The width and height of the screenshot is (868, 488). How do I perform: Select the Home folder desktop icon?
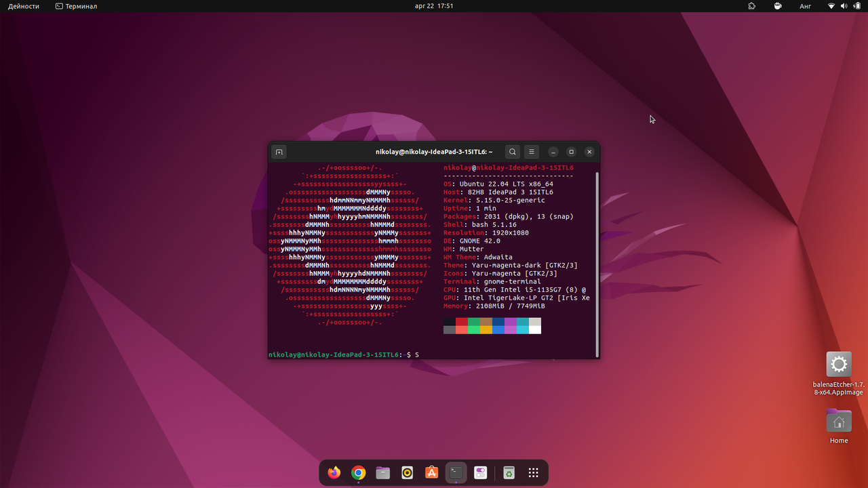coord(839,426)
